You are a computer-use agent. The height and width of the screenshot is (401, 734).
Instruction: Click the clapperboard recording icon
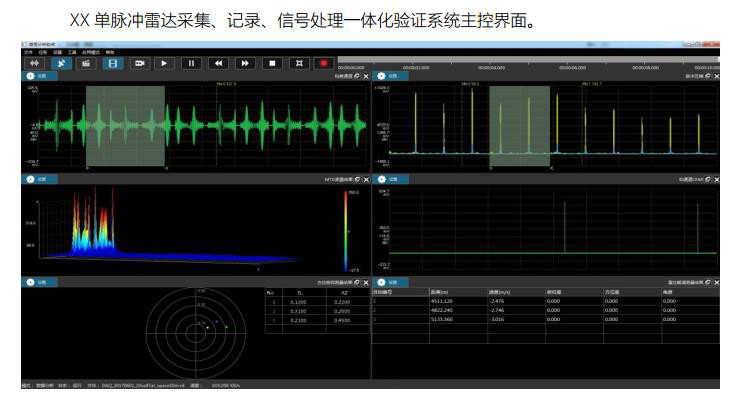click(x=86, y=63)
